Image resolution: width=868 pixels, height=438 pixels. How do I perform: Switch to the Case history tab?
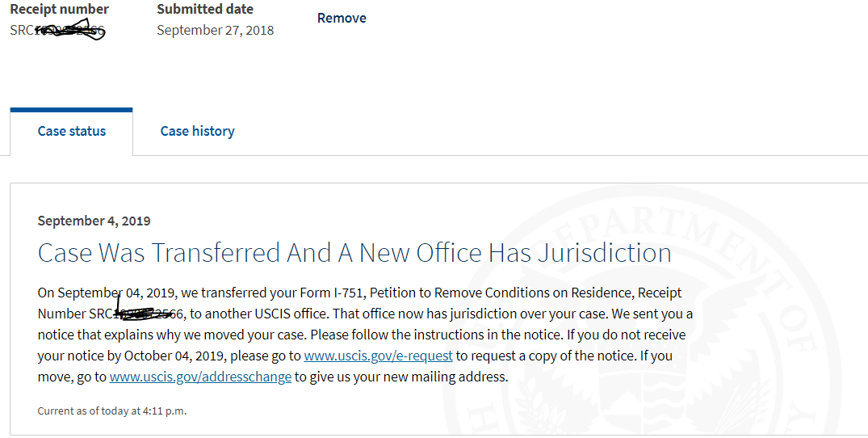pyautogui.click(x=197, y=131)
